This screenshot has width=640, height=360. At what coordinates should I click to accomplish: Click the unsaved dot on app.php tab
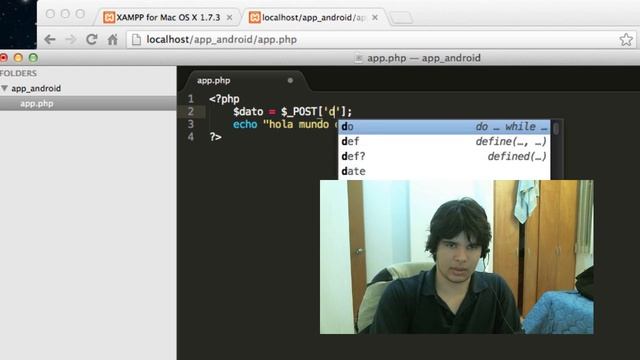(290, 80)
